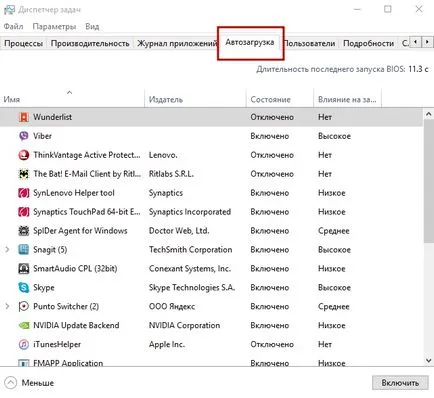This screenshot has width=434, height=398.
Task: Click the SmartAudio CPL icon
Action: 23,269
